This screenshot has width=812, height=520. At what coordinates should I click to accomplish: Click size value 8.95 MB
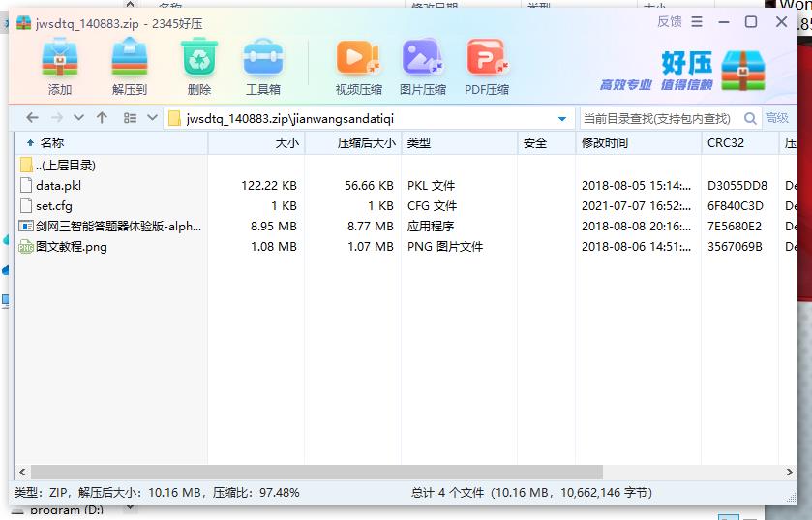click(274, 227)
